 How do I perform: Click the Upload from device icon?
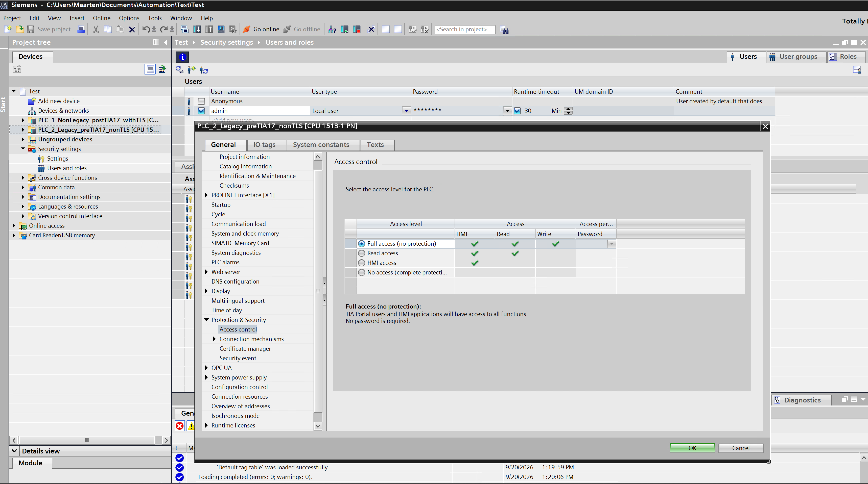tap(209, 29)
